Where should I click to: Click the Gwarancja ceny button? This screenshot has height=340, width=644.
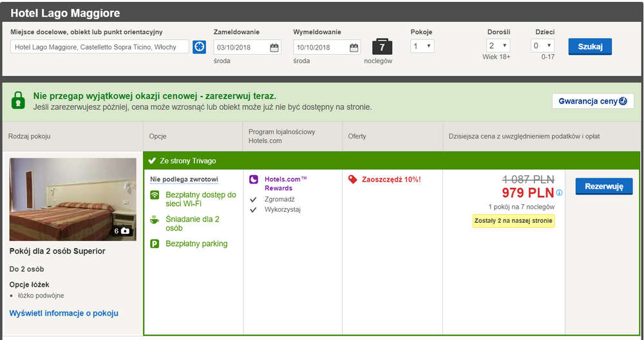pos(592,101)
